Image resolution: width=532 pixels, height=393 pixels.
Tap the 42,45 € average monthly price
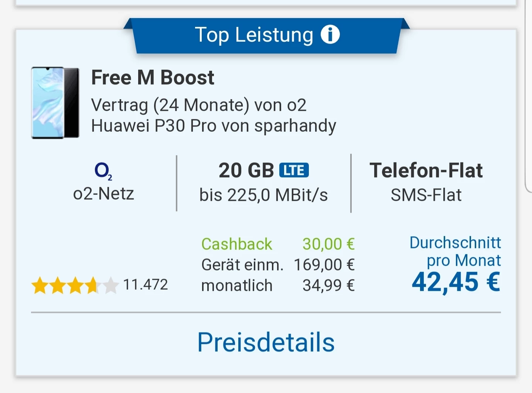(456, 282)
